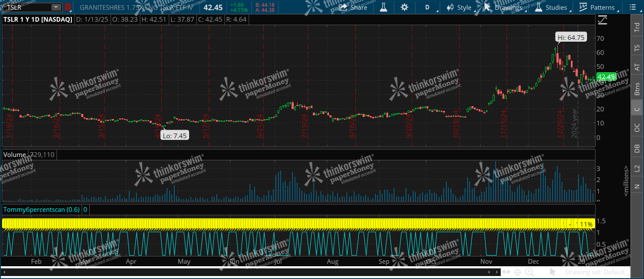Click the TSLR 1 Y 1D chart title

pyautogui.click(x=38, y=20)
